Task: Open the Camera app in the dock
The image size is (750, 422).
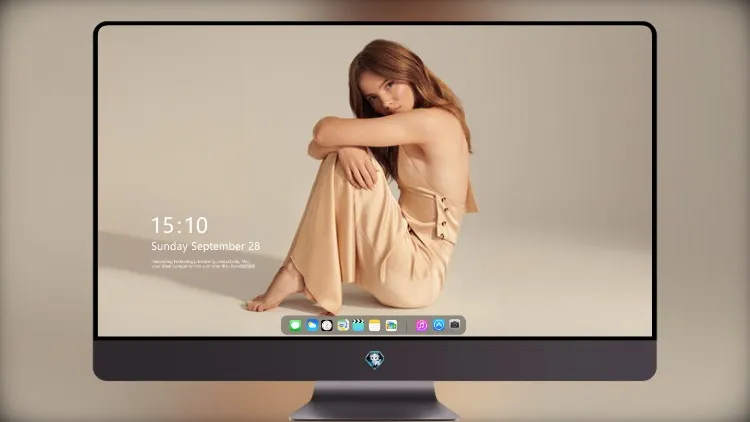Action: 455,325
